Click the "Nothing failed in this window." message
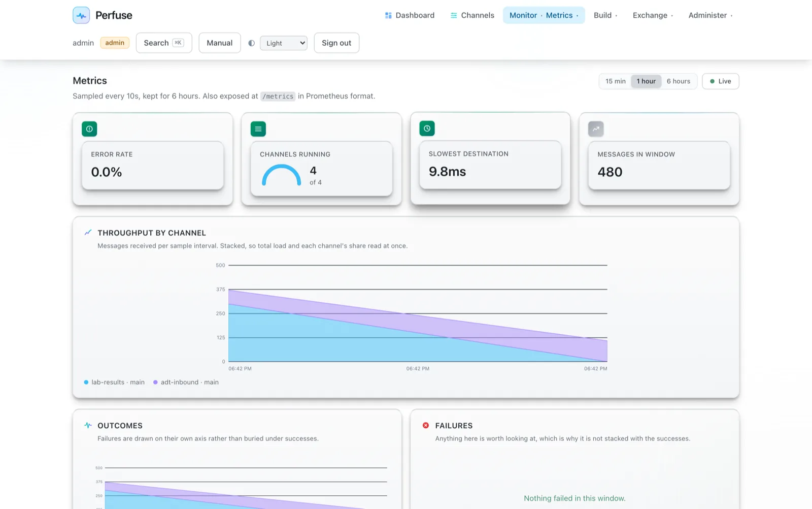This screenshot has width=812, height=509. tap(574, 498)
